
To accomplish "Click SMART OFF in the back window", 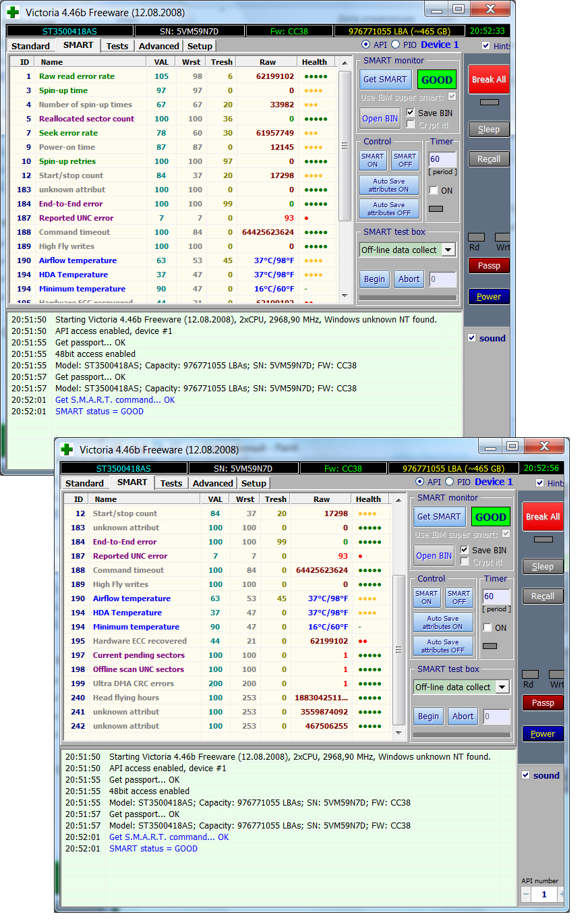I will [405, 160].
